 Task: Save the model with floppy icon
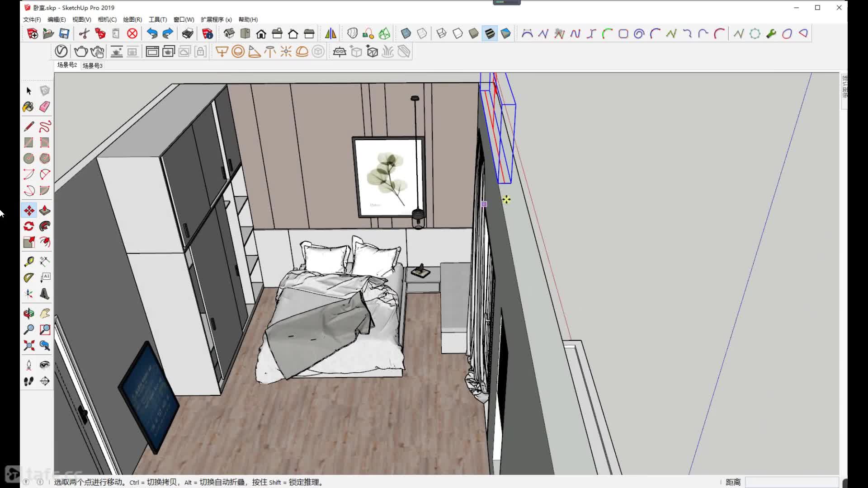[64, 33]
